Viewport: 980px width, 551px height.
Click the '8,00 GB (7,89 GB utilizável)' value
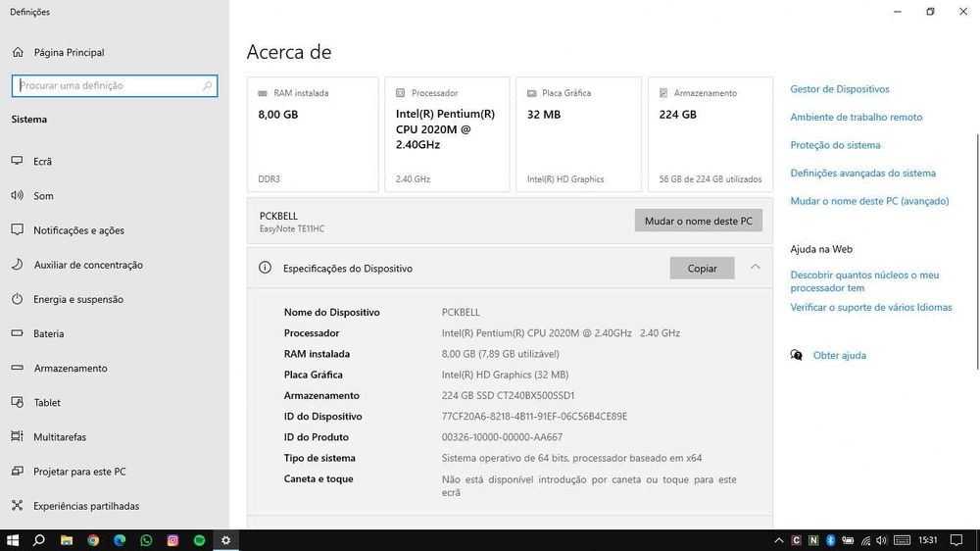tap(500, 354)
